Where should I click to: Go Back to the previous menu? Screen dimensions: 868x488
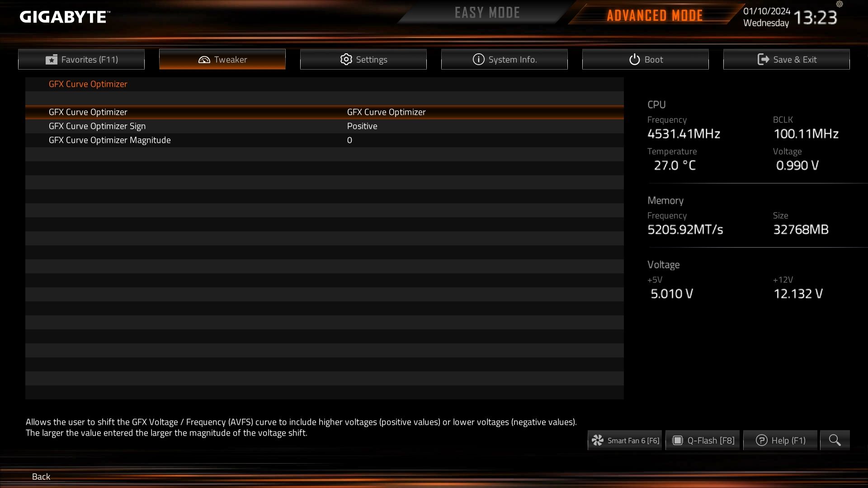(x=41, y=476)
